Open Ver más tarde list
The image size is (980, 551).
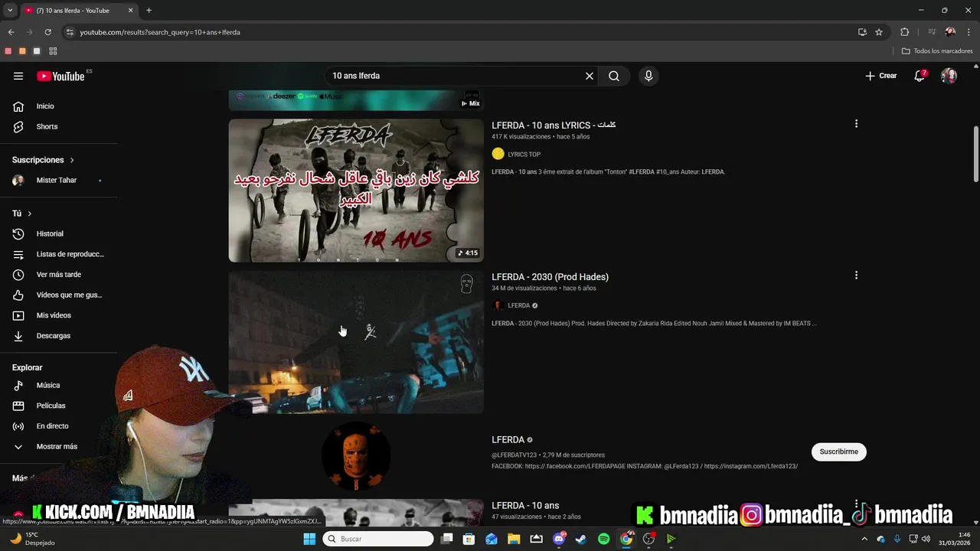(x=58, y=275)
